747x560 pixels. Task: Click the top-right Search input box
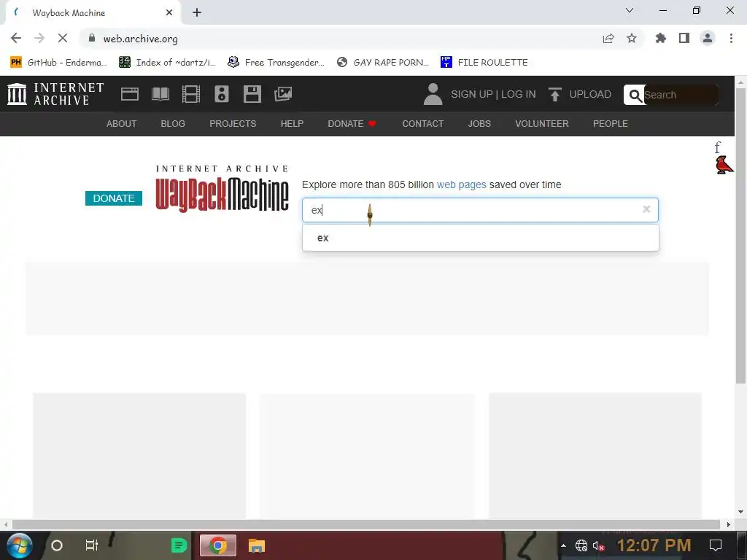681,95
